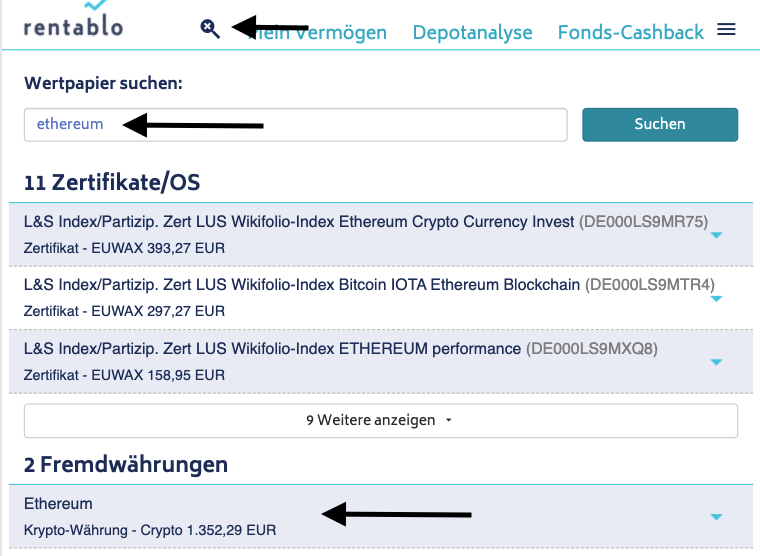Screen dimensions: 760x556
Task: Click ISIN code DE000LS9MTR4
Action: [650, 285]
